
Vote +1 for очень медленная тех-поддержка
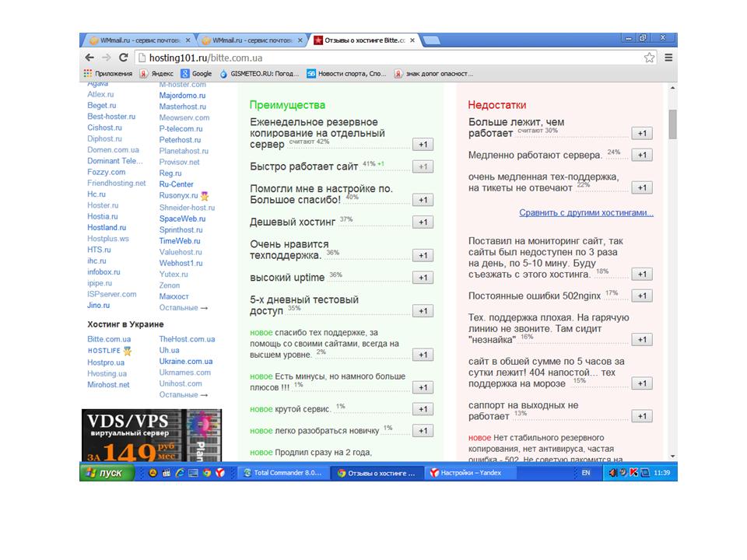[x=642, y=187]
